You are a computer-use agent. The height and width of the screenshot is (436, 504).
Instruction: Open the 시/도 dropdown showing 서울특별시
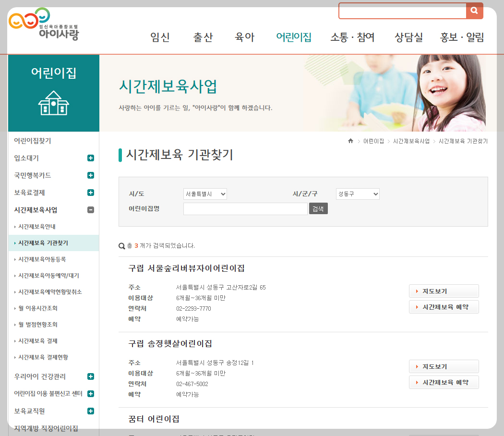point(205,194)
